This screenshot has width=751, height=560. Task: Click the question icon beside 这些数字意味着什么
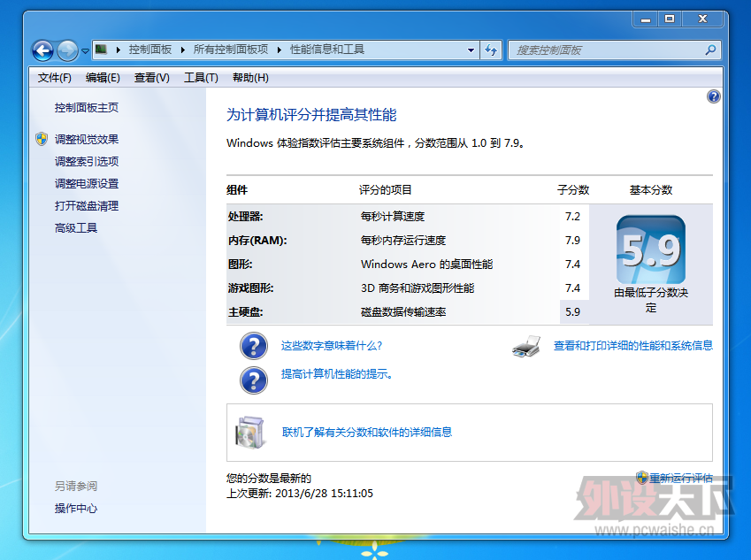pyautogui.click(x=253, y=346)
